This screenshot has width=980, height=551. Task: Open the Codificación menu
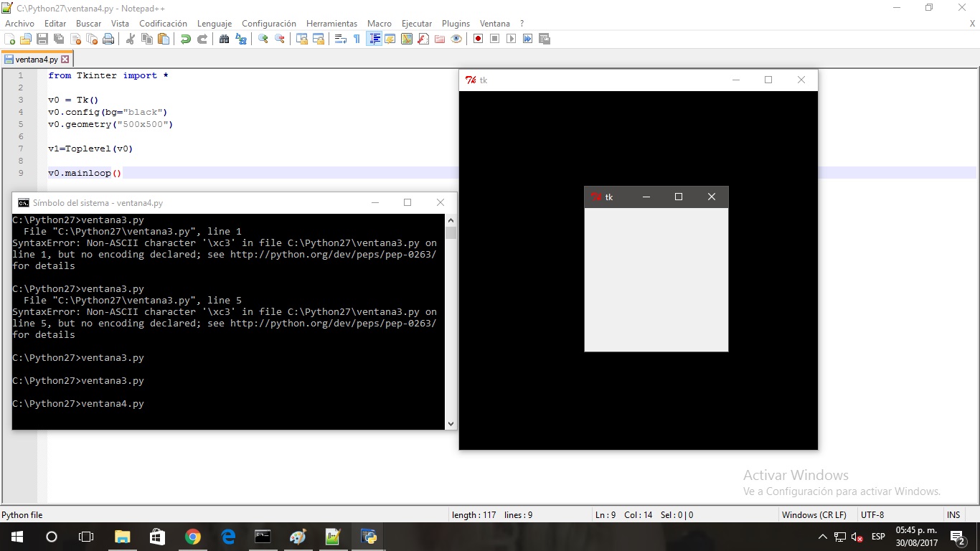163,23
